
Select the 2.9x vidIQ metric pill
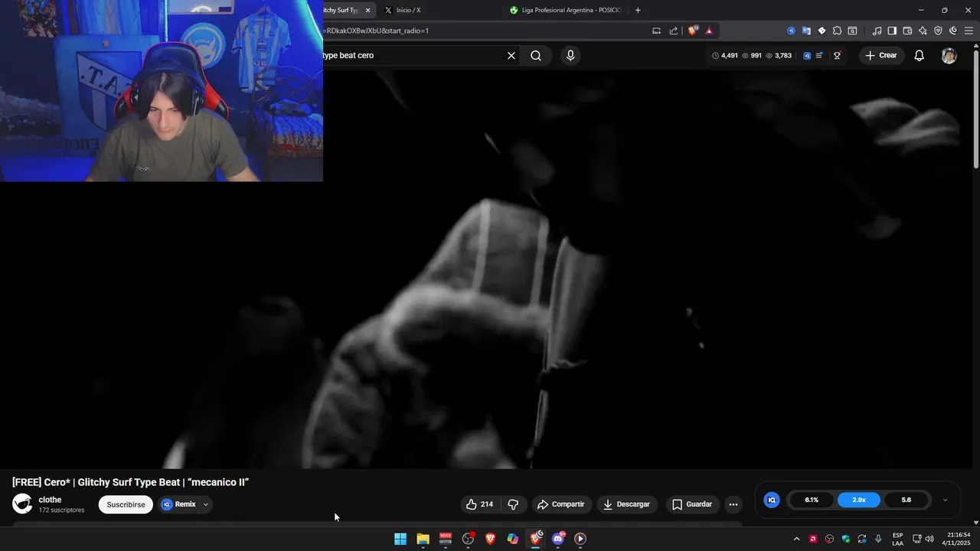pos(859,500)
